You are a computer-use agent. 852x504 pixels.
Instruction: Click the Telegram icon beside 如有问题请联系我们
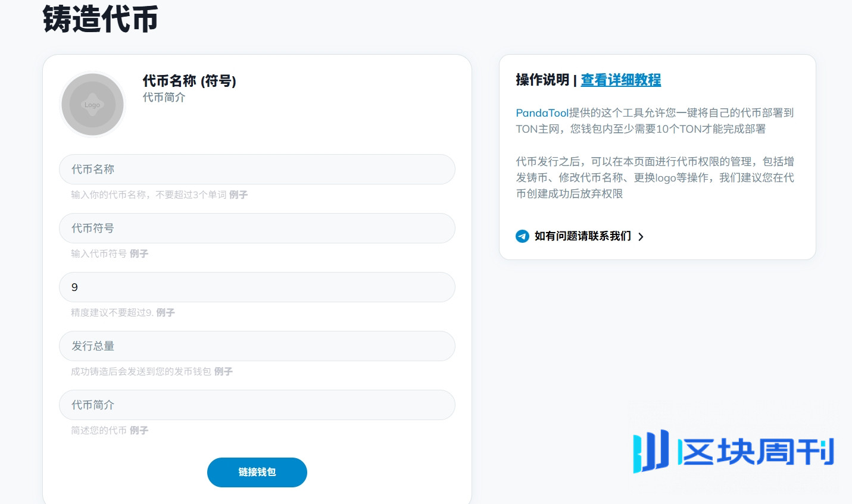pyautogui.click(x=522, y=236)
